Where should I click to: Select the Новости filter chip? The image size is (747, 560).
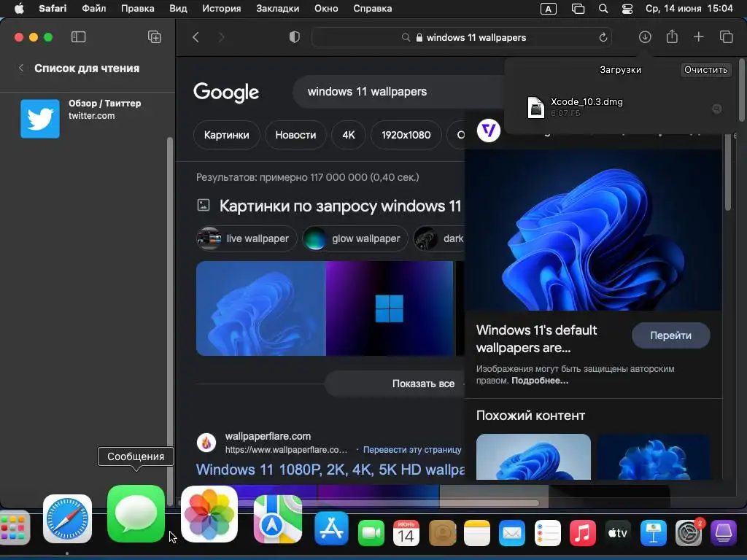295,135
